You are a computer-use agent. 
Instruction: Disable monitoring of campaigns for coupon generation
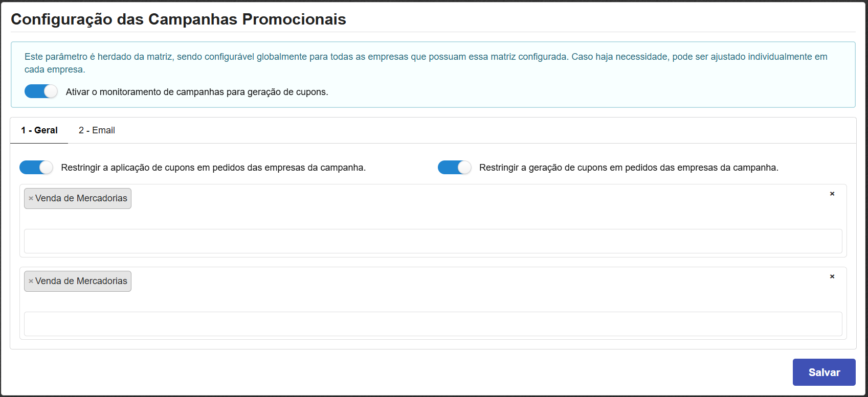pyautogui.click(x=41, y=91)
